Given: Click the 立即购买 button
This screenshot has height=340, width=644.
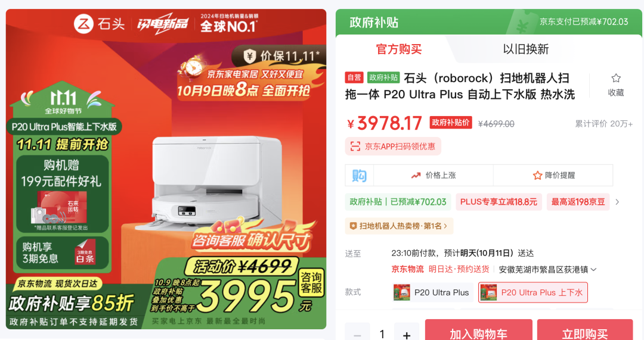Looking at the screenshot, I should (x=585, y=330).
